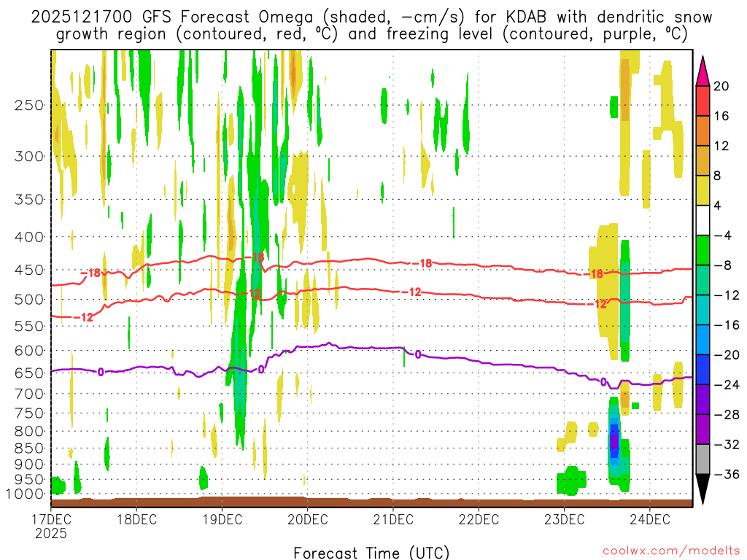Click the green color bar segment between -4 and -8

pyautogui.click(x=703, y=250)
